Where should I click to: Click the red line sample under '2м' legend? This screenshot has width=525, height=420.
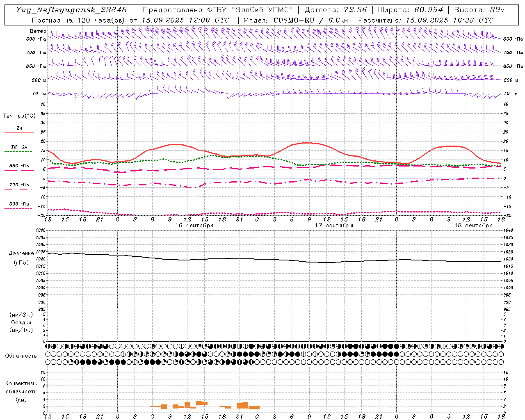tap(19, 133)
